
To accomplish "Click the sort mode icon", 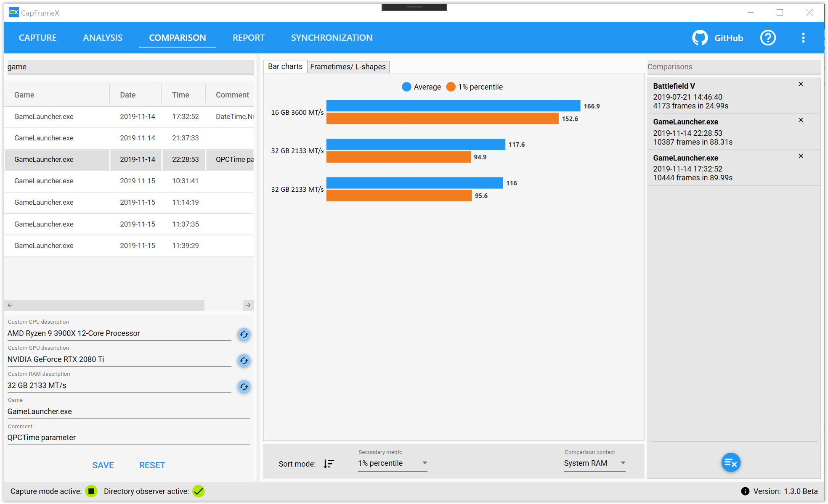I will 329,464.
